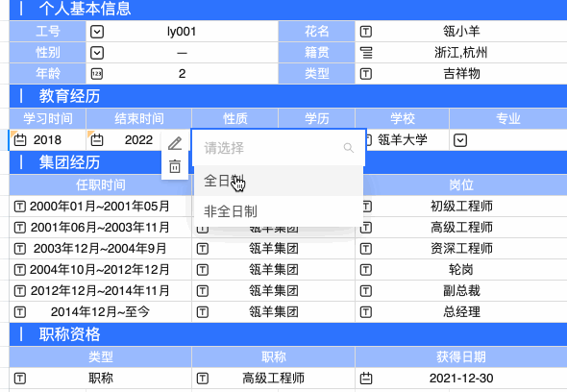Click the 总经理 position cell
The image size is (567, 392).
click(462, 311)
